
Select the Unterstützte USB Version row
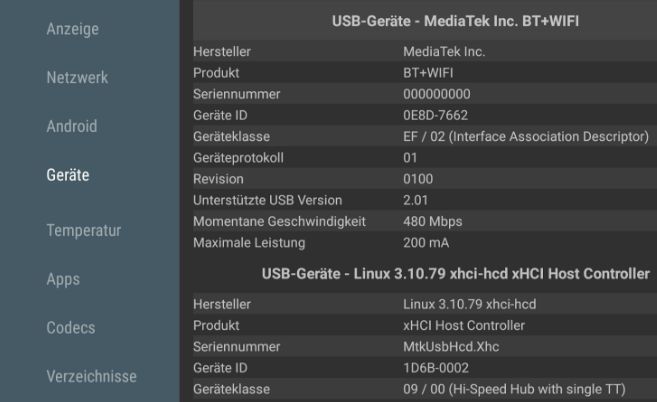pos(425,200)
